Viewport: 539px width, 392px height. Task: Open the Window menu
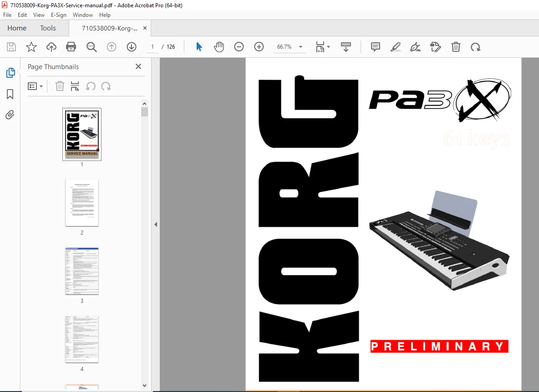(x=83, y=15)
